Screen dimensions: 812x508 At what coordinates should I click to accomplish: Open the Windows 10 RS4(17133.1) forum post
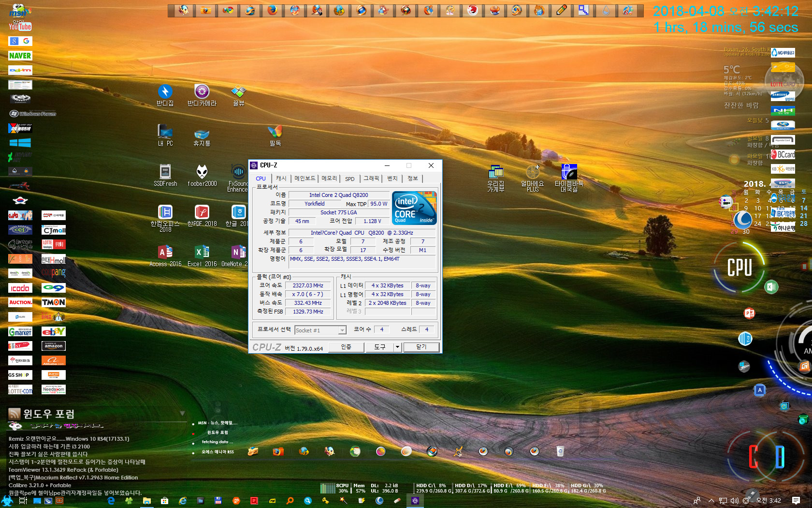click(x=69, y=439)
